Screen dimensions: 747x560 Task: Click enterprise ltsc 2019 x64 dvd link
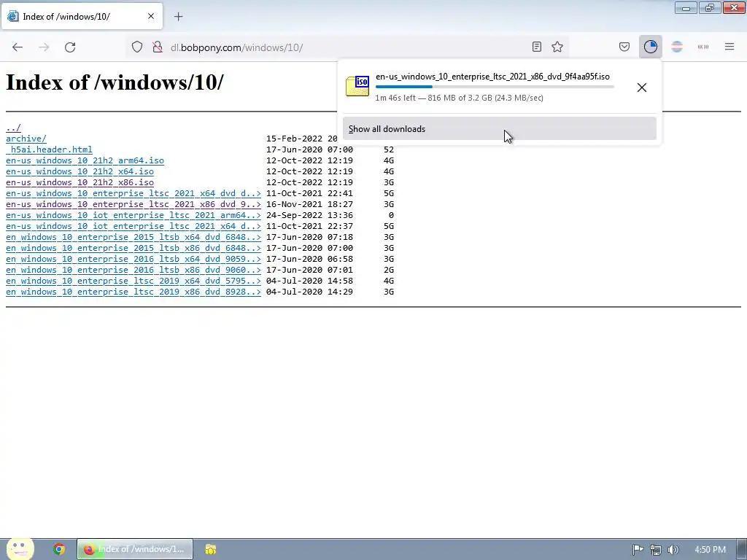tap(133, 281)
